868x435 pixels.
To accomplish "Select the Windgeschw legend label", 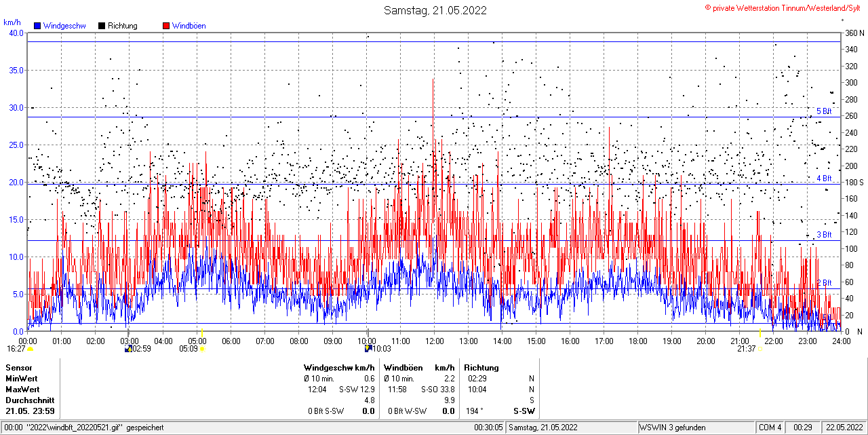I will (x=64, y=26).
